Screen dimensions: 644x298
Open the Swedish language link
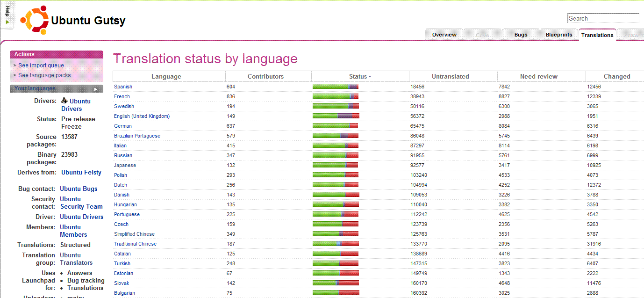coord(124,106)
